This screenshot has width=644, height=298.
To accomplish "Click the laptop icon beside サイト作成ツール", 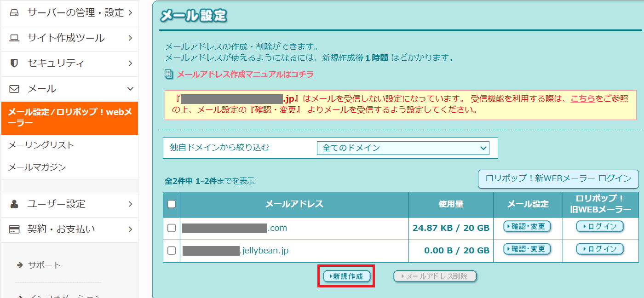I will click(x=14, y=38).
